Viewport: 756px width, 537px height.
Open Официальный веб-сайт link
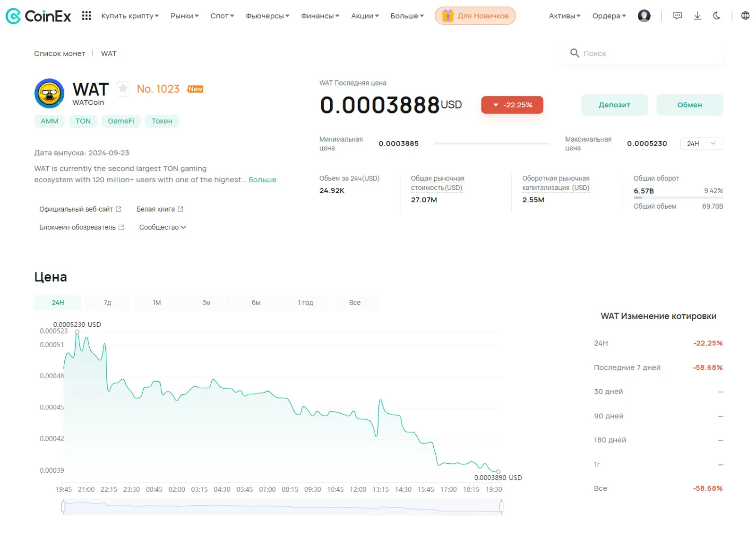coord(80,209)
